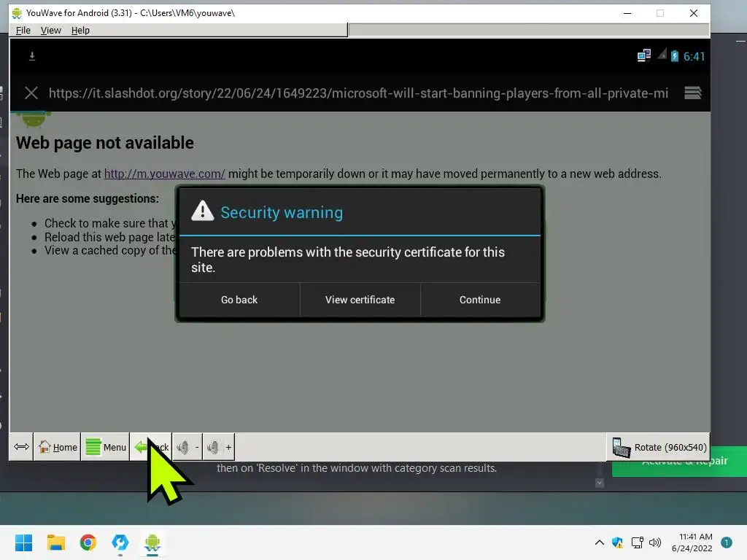Tap the 6:41 Android clock
This screenshot has height=560, width=747.
[x=694, y=57]
